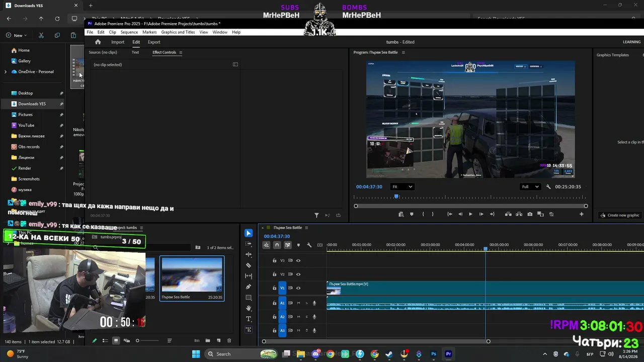Open timeline display settings wrench
This screenshot has width=644, height=362.
309,245
